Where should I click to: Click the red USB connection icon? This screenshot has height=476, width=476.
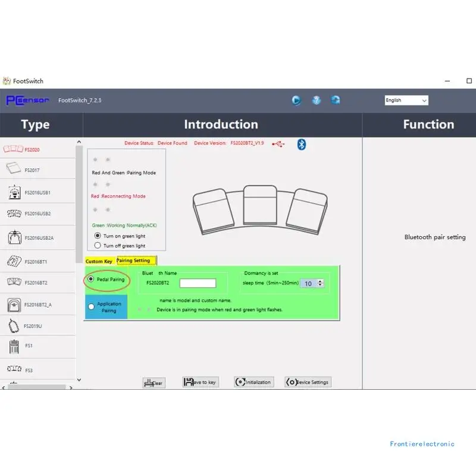pyautogui.click(x=278, y=144)
